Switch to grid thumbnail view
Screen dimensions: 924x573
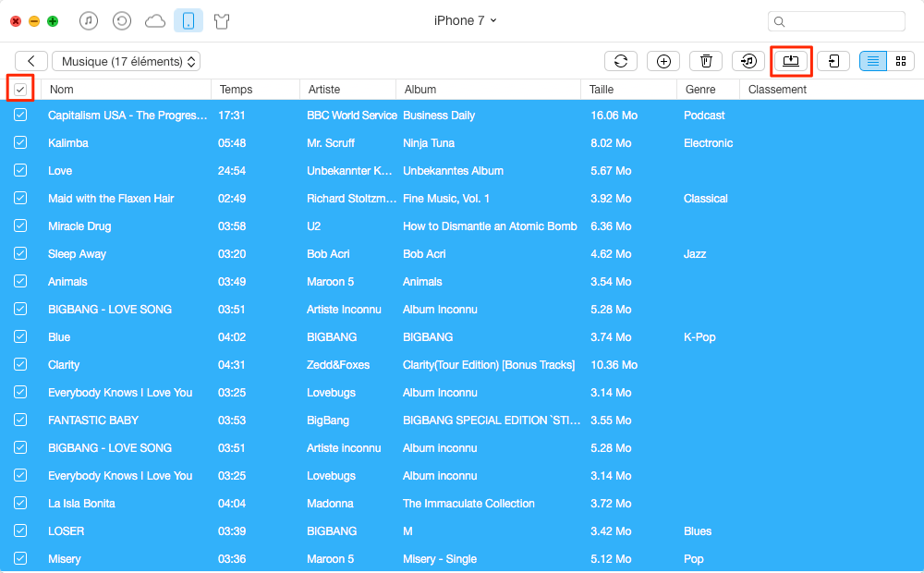900,61
